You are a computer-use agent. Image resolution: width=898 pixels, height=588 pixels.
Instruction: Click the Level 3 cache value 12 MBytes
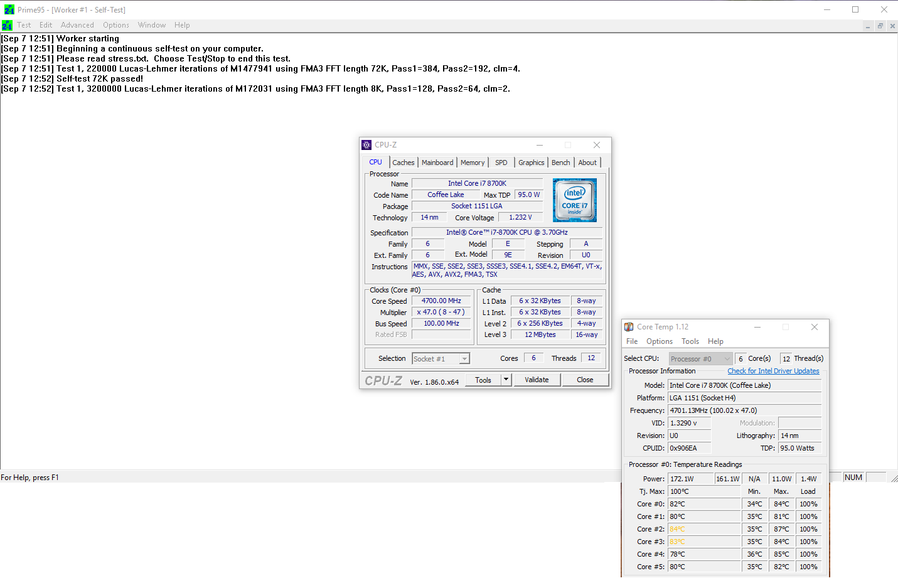point(540,334)
